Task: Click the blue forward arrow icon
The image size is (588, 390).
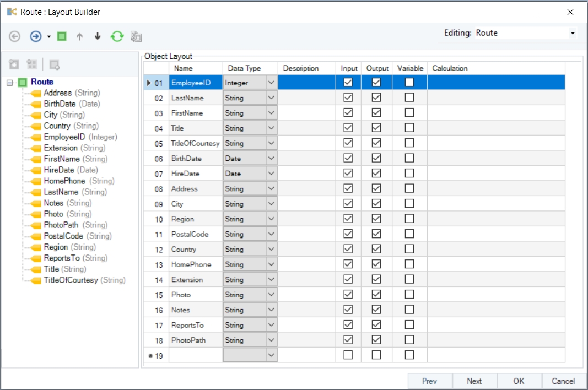Action: (35, 36)
